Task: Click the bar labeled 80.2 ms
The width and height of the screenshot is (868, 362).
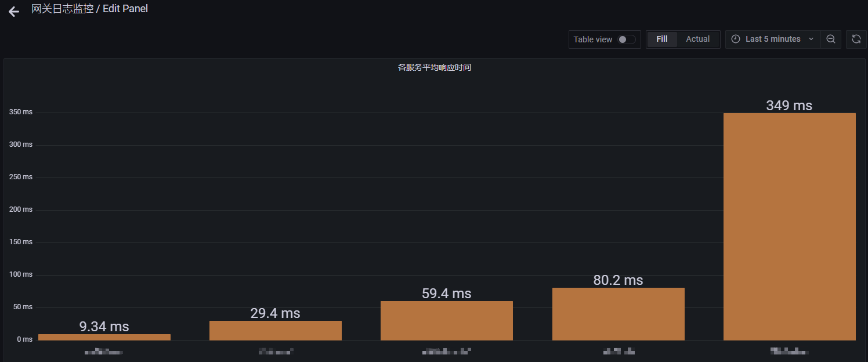Action: (x=618, y=313)
